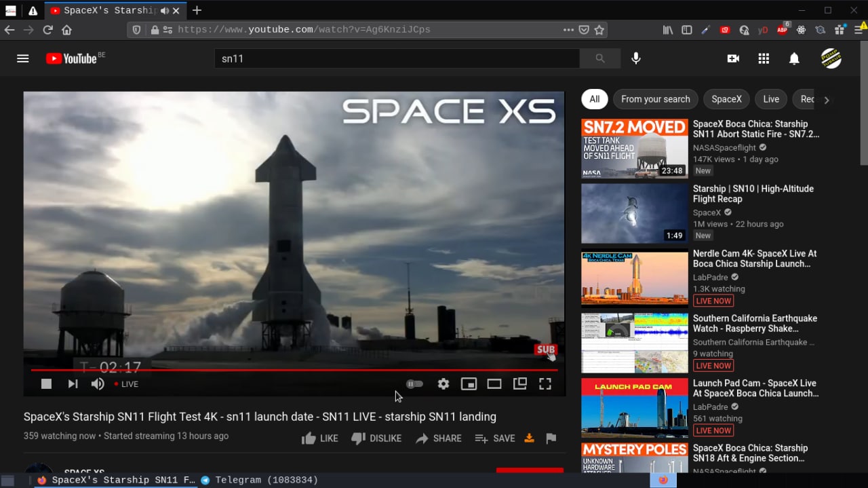
Task: Open the notifications bell
Action: [x=794, y=58]
